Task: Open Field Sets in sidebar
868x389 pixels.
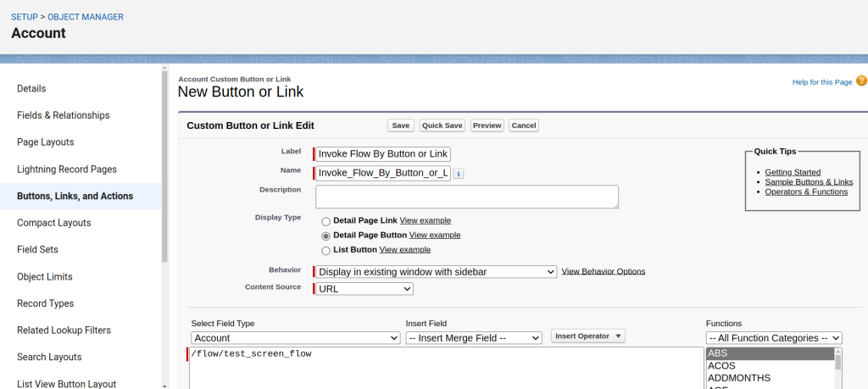Action: tap(37, 249)
